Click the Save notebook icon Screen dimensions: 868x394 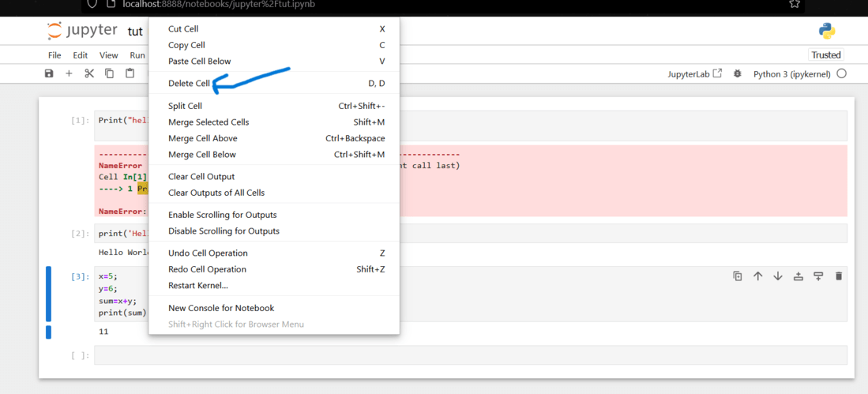click(x=49, y=73)
